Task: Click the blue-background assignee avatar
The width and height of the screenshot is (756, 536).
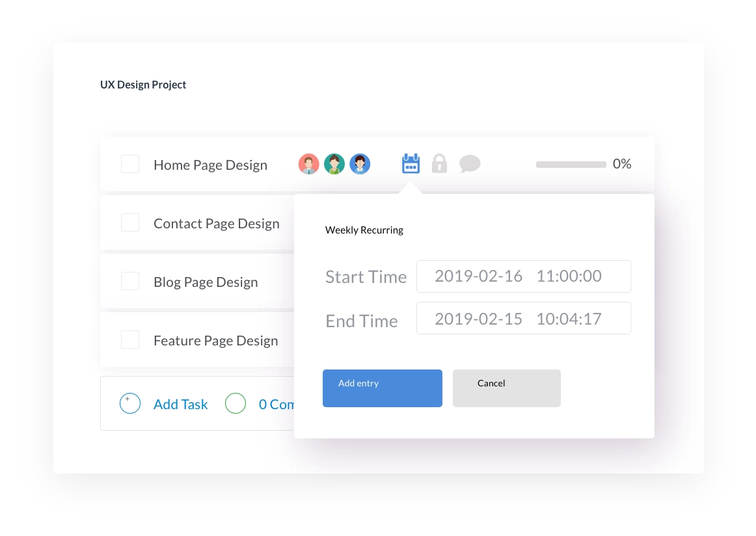Action: click(x=360, y=164)
